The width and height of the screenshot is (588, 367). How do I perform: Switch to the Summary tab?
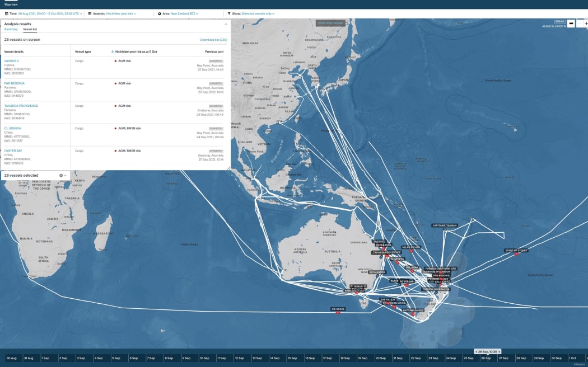click(x=11, y=29)
